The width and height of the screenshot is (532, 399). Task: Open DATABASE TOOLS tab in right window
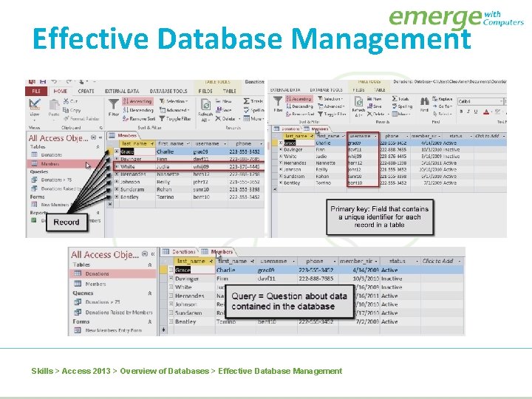326,90
